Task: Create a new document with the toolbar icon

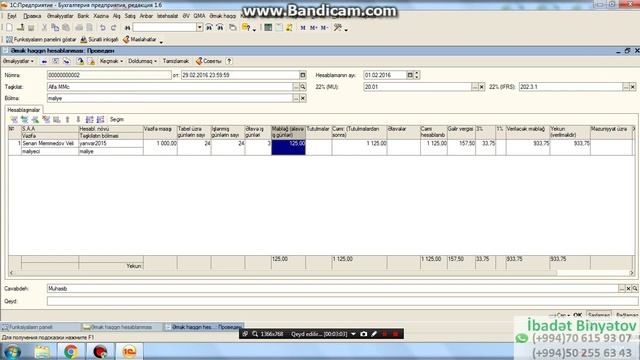Action: pyautogui.click(x=9, y=28)
